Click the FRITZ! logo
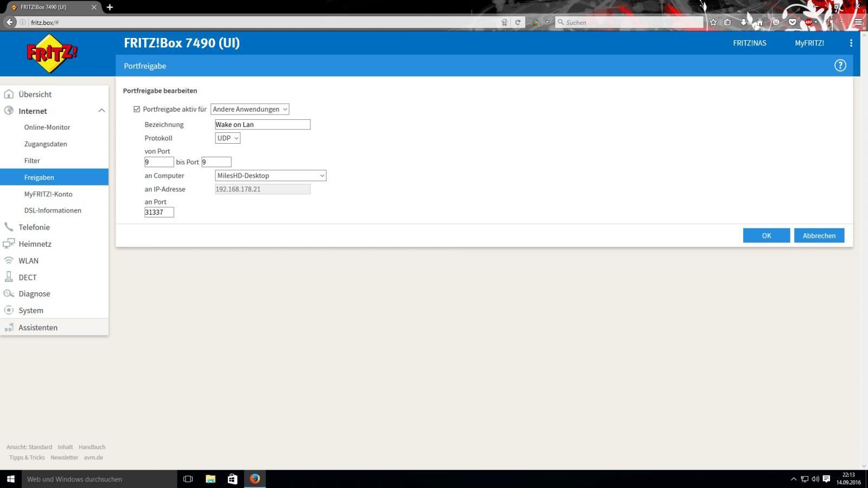 pyautogui.click(x=52, y=53)
